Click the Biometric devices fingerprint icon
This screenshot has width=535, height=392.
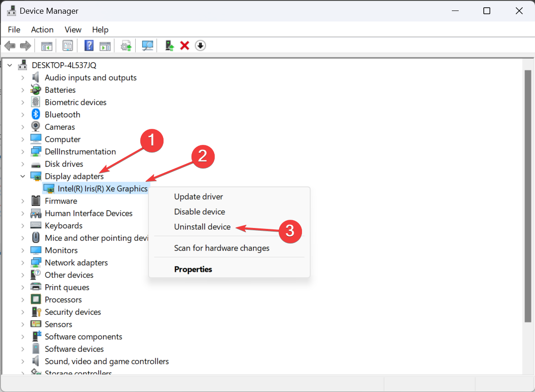pos(36,102)
